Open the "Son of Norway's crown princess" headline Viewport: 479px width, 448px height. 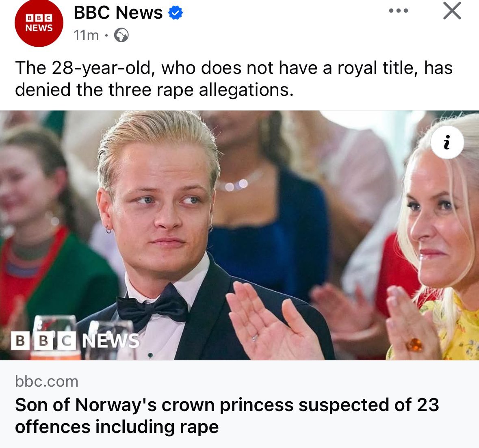[227, 416]
